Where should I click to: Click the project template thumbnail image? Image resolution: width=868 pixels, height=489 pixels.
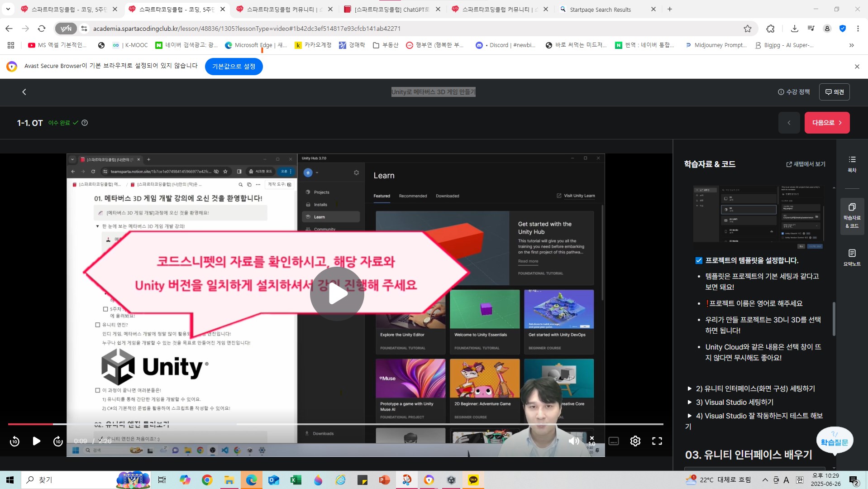[x=758, y=216]
